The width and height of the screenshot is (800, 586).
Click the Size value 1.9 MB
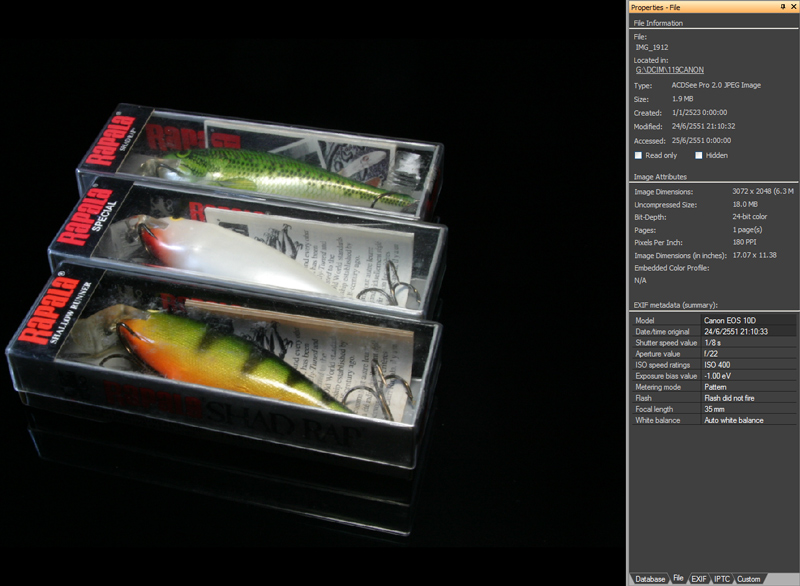tap(683, 99)
